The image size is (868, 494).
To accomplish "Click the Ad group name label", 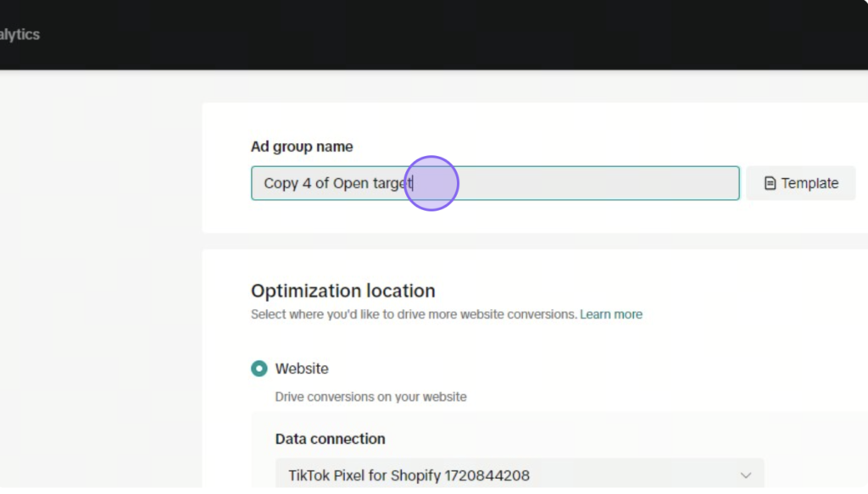I will pyautogui.click(x=302, y=147).
